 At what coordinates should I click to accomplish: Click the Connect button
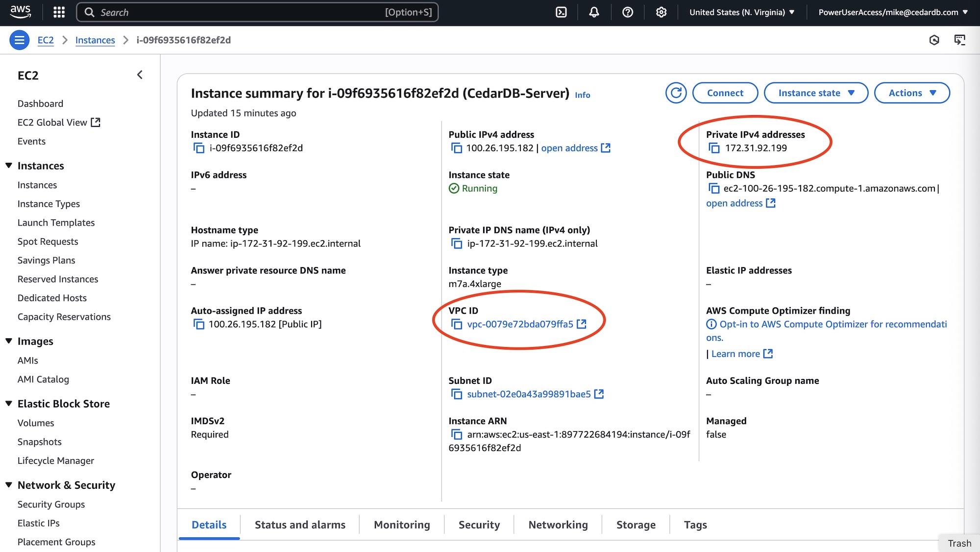(725, 93)
